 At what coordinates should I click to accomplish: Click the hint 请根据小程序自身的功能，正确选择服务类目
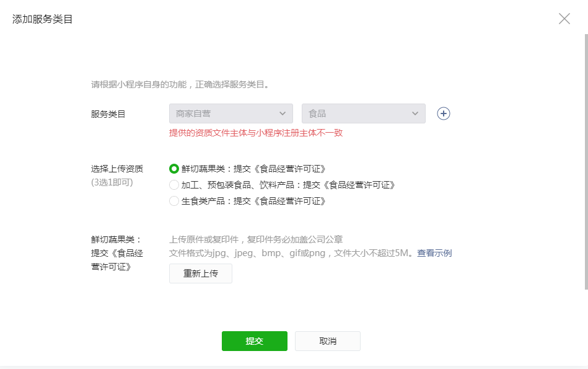pyautogui.click(x=181, y=84)
